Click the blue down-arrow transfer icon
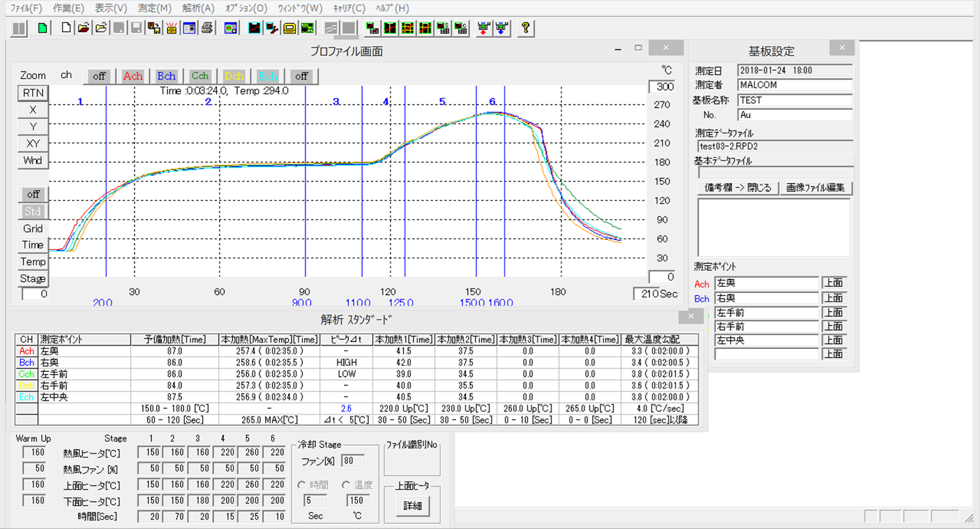Image resolution: width=980 pixels, height=529 pixels. tap(502, 29)
